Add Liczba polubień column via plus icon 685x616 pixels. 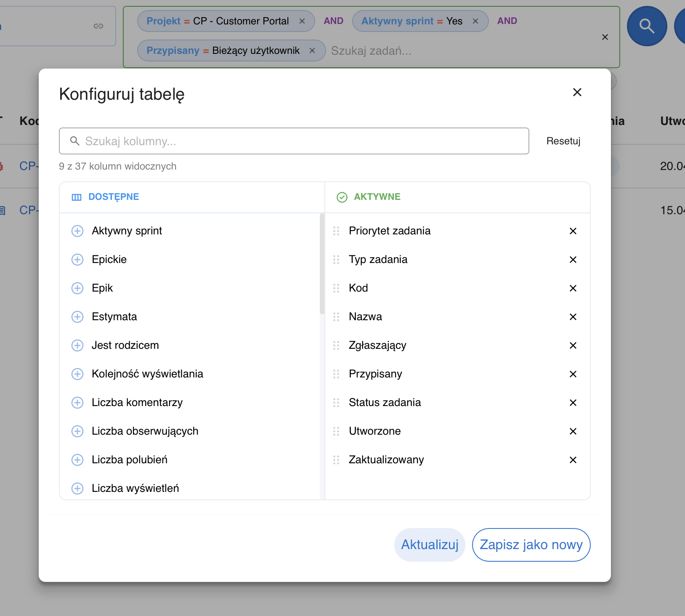point(77,460)
